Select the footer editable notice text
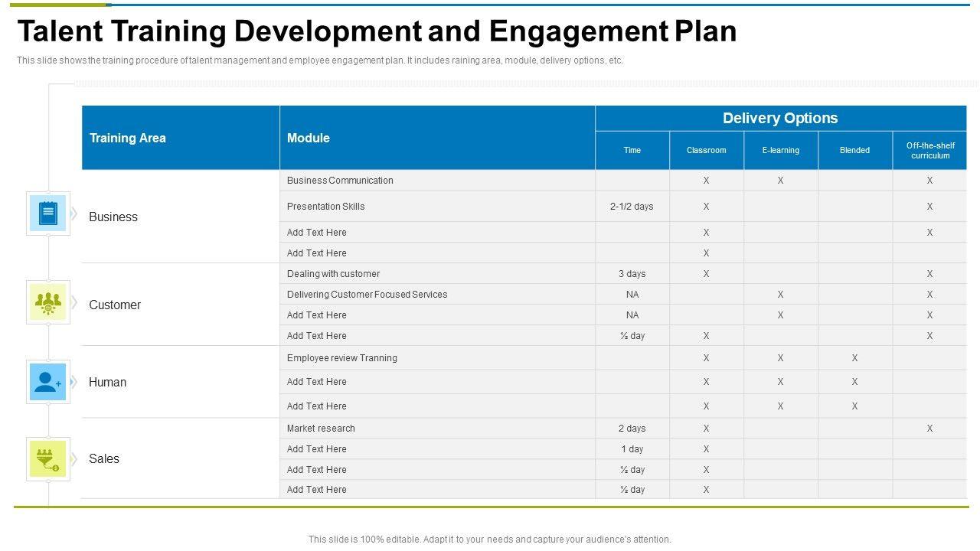980x551 pixels. point(490,540)
